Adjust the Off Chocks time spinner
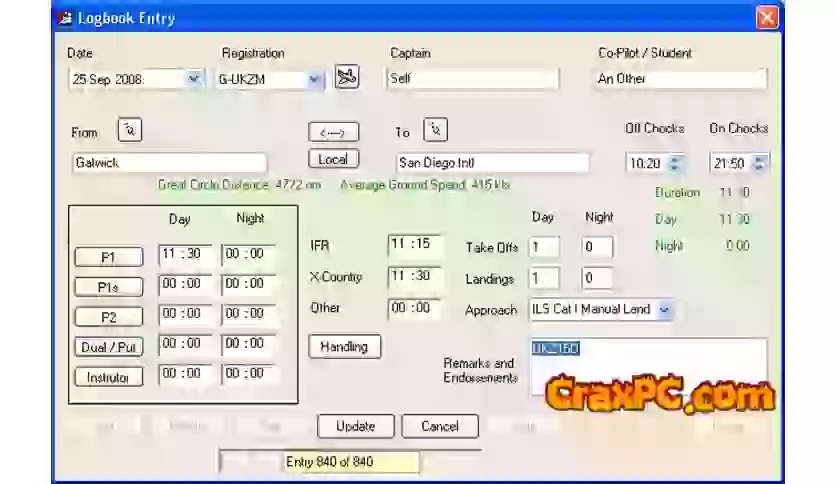Screen dimensions: 836x484 674,163
